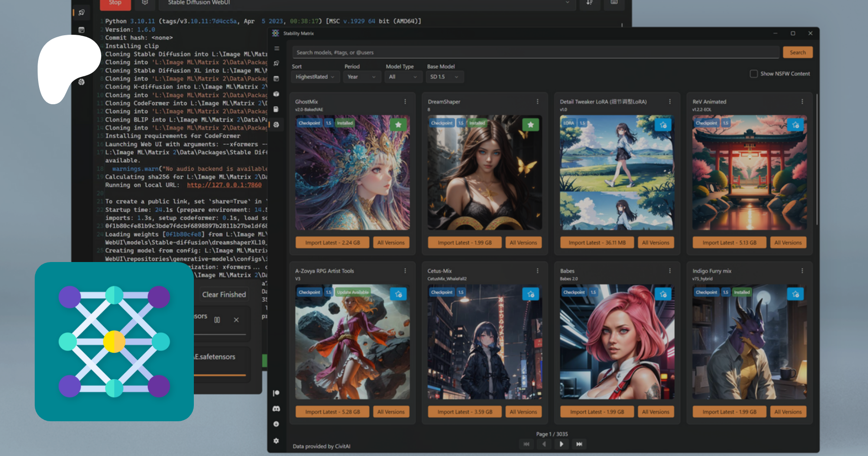Expand the Sort dropdown showing HighestRated
The image size is (868, 456).
click(x=315, y=77)
